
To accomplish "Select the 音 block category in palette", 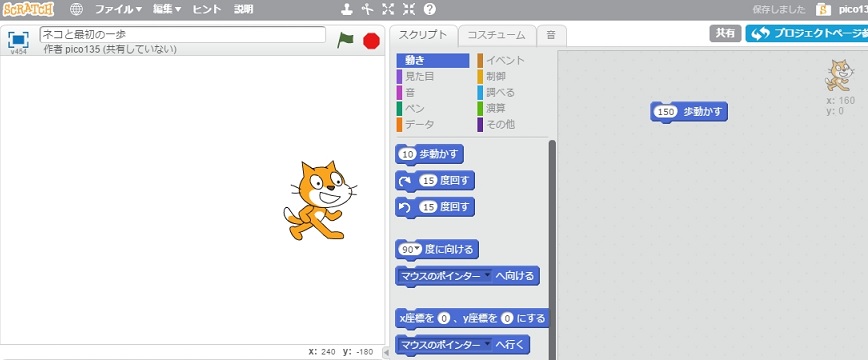I will tap(432, 92).
